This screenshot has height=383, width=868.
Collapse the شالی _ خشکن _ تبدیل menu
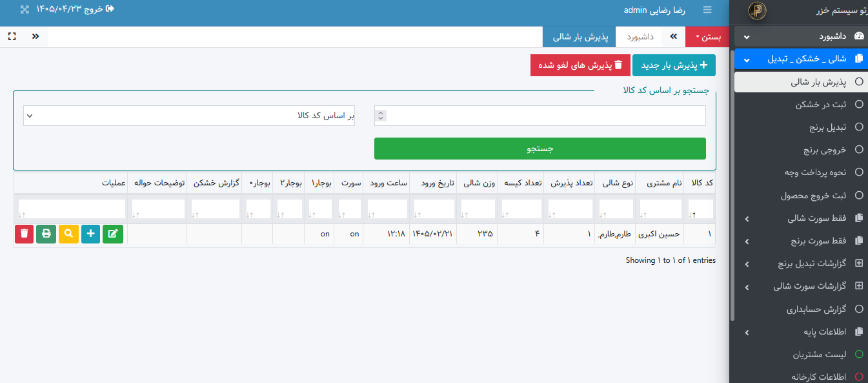801,59
